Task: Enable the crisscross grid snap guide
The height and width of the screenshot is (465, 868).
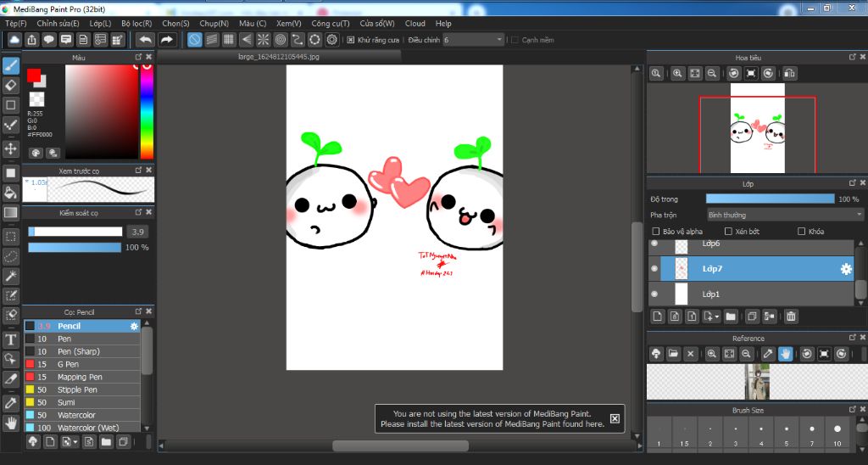Action: [x=229, y=39]
